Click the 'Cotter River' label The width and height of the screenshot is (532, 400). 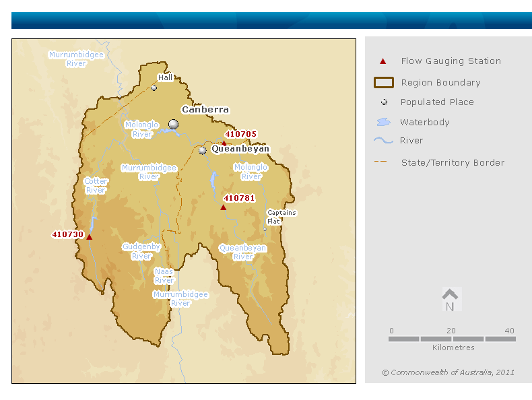pos(96,186)
